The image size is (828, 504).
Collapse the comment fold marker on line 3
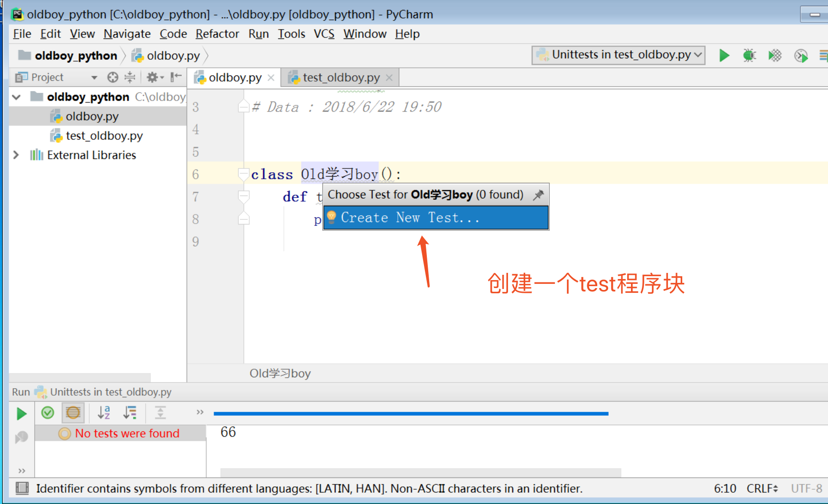[x=244, y=107]
